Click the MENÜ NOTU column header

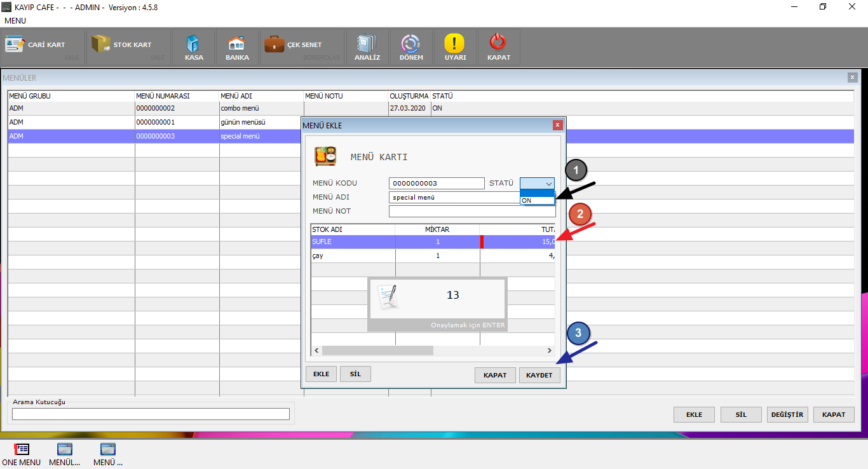click(346, 96)
